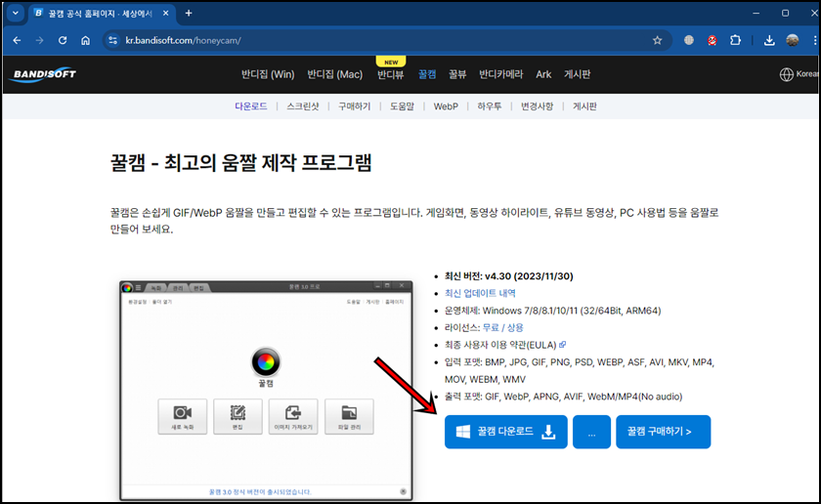Close the 꿀캠 공식 홈페이지 tab

coord(165,13)
